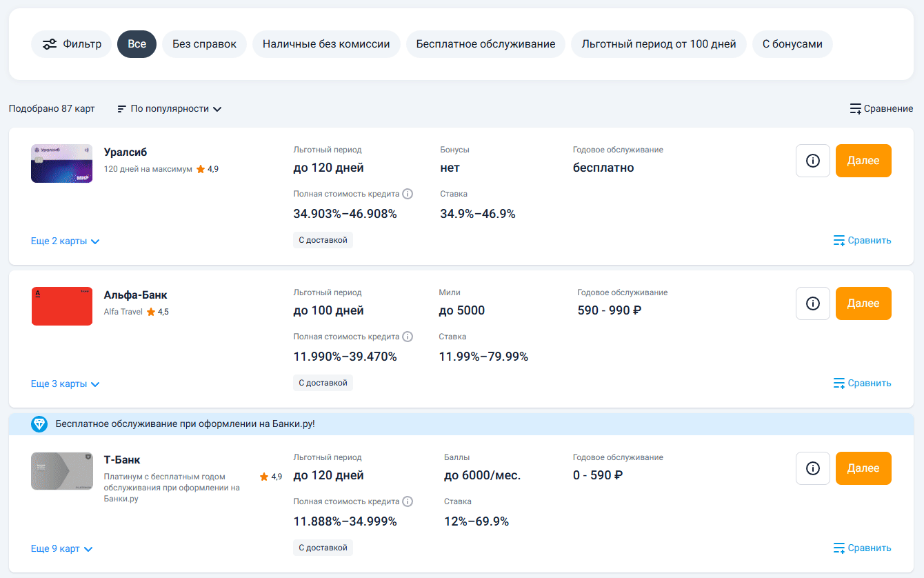This screenshot has height=578, width=924.
Task: Click info icon button in Альфа-Банк row
Action: (x=813, y=303)
